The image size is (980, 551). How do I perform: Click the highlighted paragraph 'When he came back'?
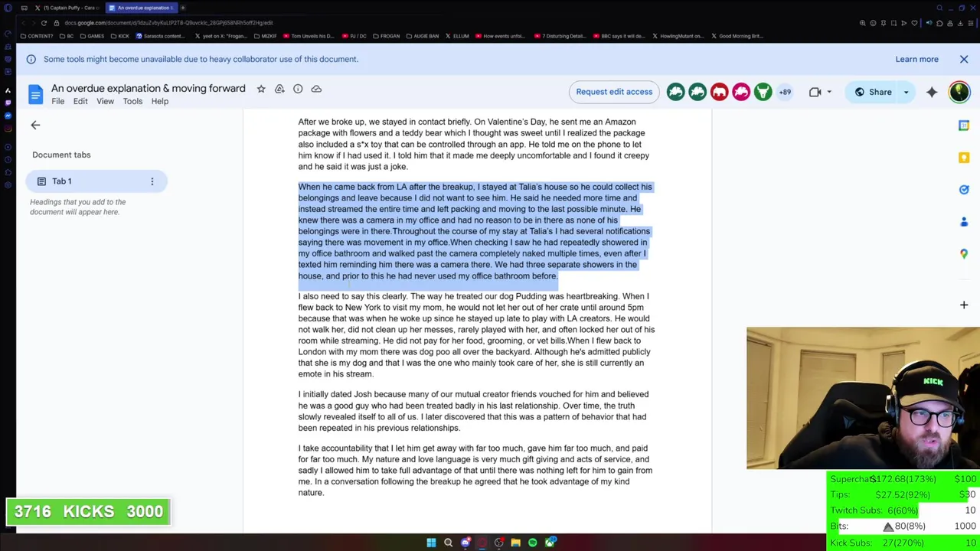click(475, 231)
